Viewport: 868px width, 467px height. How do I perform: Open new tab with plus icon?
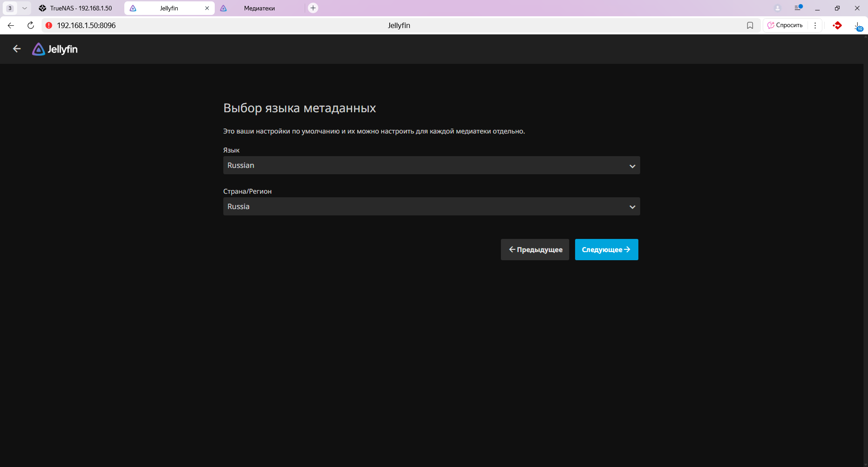313,8
